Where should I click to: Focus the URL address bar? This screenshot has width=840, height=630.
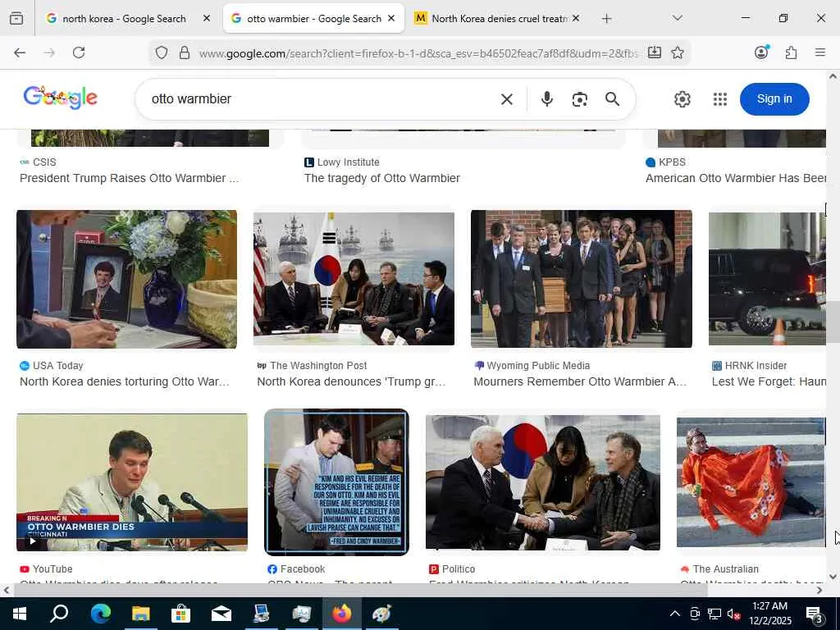click(418, 53)
